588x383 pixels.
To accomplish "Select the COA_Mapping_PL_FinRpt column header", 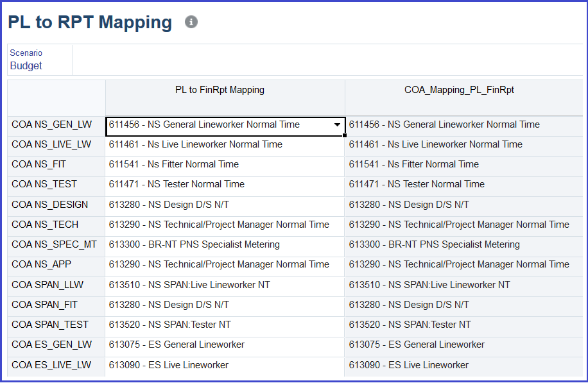I will pyautogui.click(x=459, y=90).
